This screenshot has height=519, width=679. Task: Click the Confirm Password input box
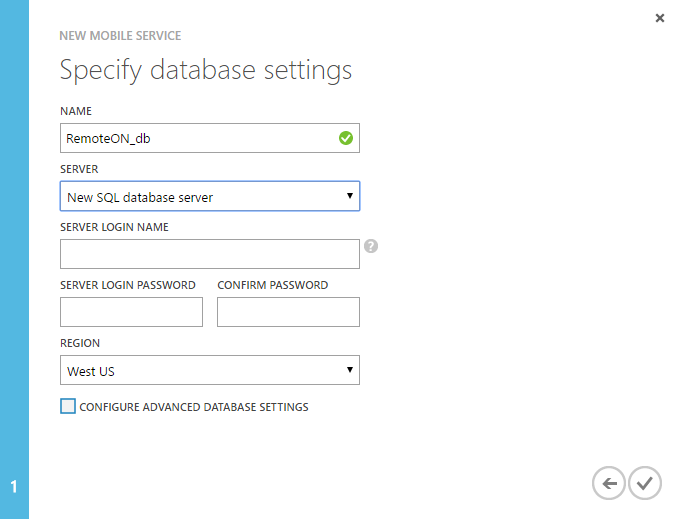click(288, 312)
